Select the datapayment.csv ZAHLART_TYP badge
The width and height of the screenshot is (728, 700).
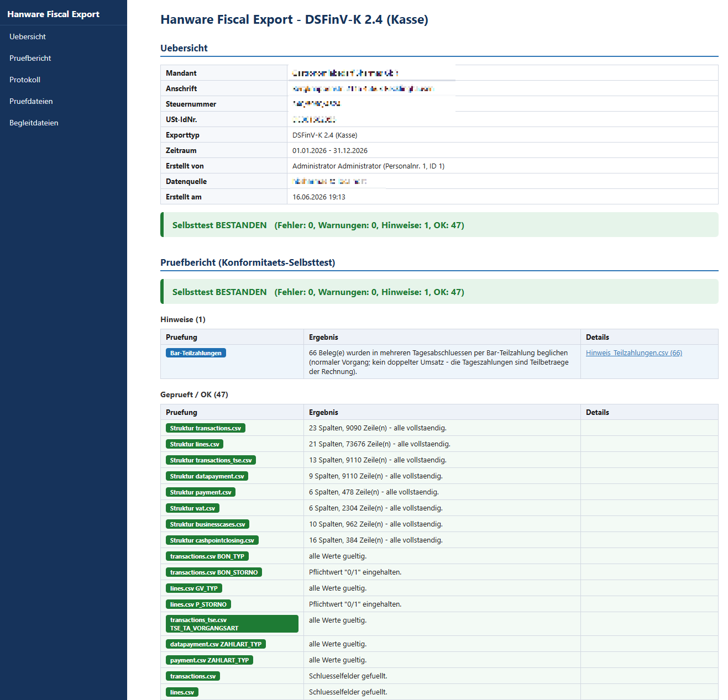[216, 644]
